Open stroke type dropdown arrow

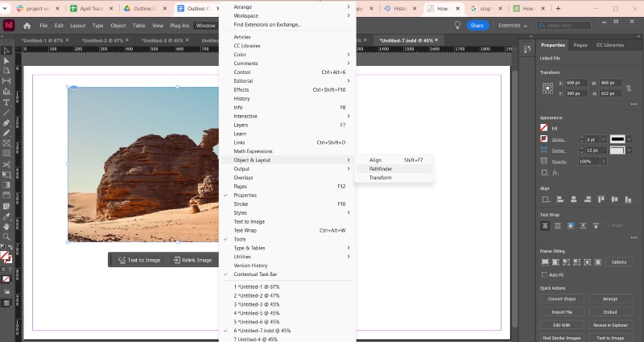point(629,139)
